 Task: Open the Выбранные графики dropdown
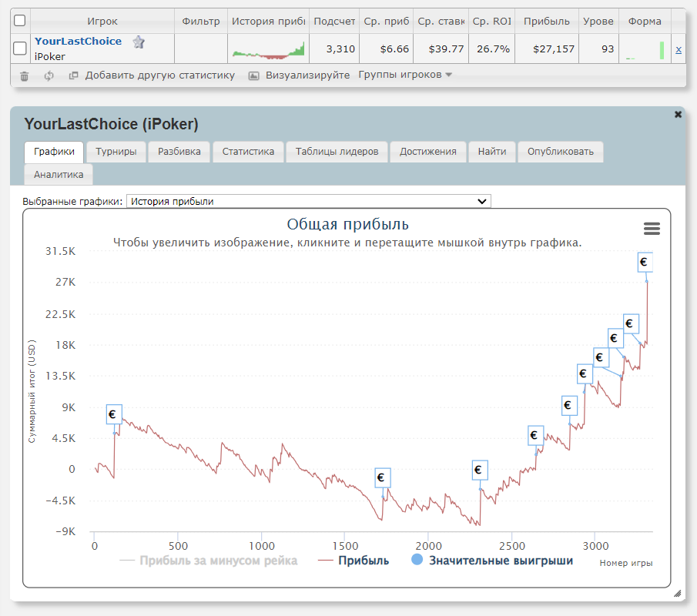click(308, 201)
